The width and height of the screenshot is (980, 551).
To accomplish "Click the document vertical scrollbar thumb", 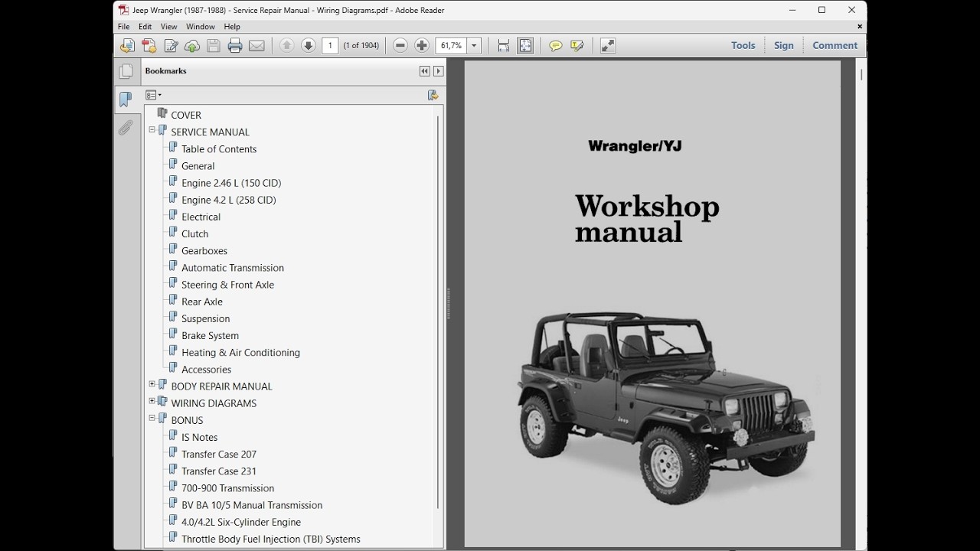I will point(861,75).
